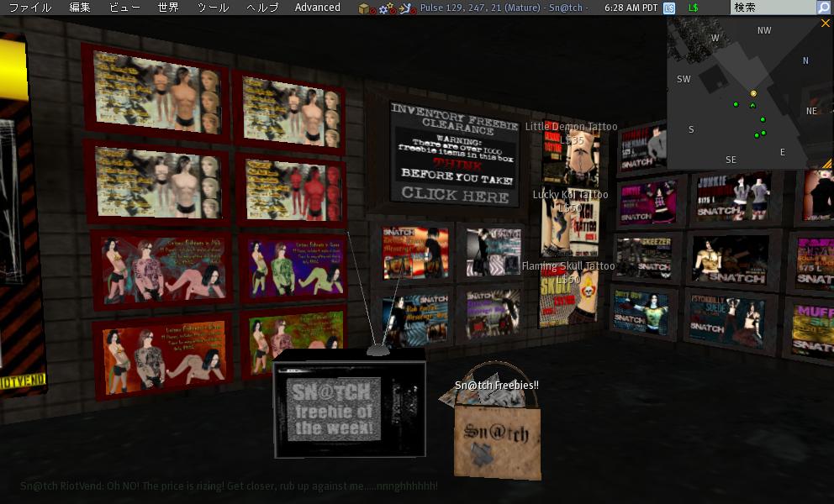The height and width of the screenshot is (504, 834).
Task: Open the ビュー (View) menu
Action: tap(124, 8)
